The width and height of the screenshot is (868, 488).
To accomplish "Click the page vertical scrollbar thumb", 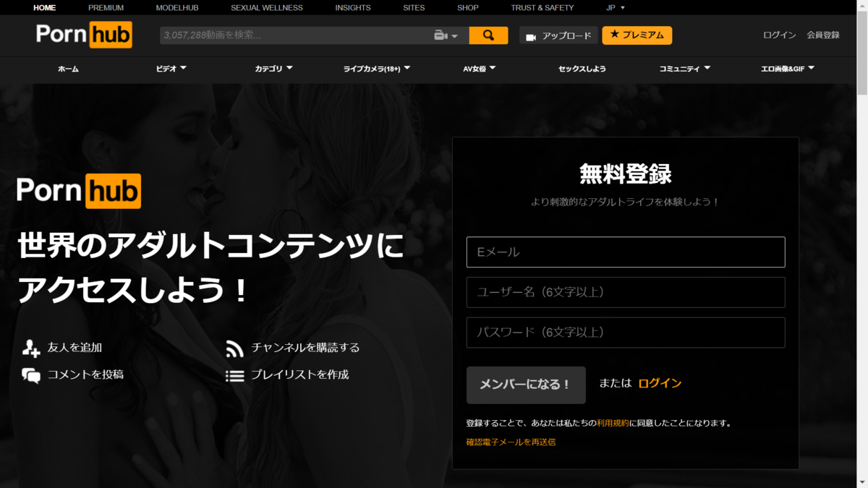I will point(862,53).
